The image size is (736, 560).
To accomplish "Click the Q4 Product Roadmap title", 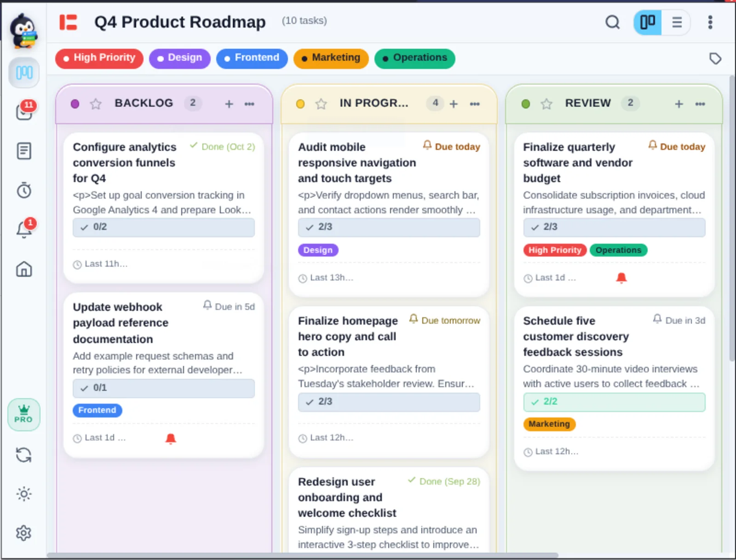I will pos(180,22).
